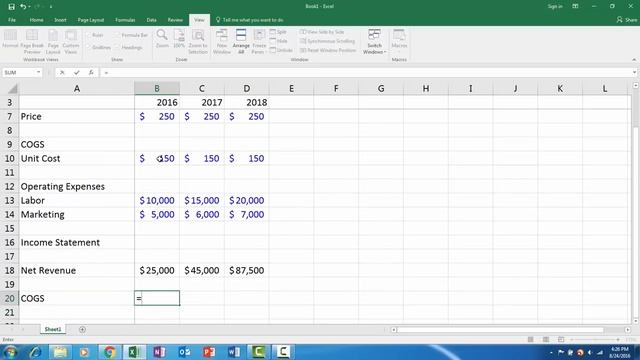Select the column B header

157,88
